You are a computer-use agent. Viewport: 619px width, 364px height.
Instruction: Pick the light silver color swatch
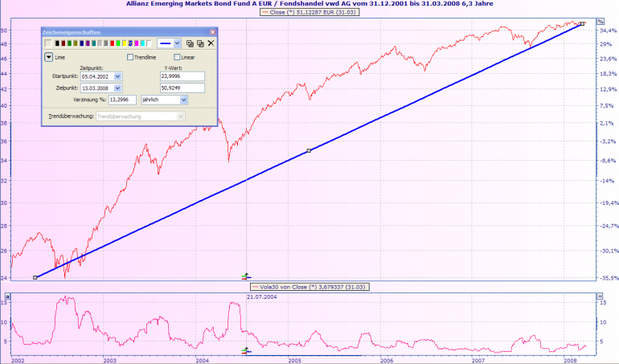click(100, 43)
